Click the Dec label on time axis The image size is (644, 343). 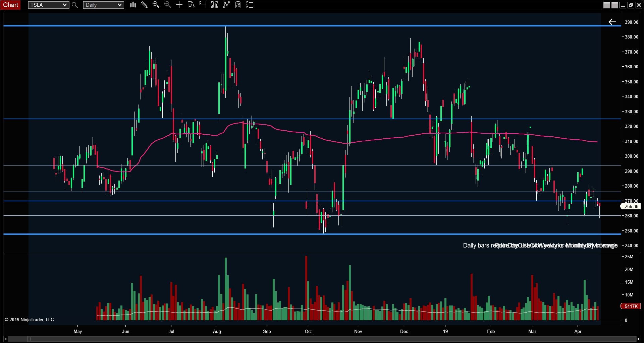[404, 332]
